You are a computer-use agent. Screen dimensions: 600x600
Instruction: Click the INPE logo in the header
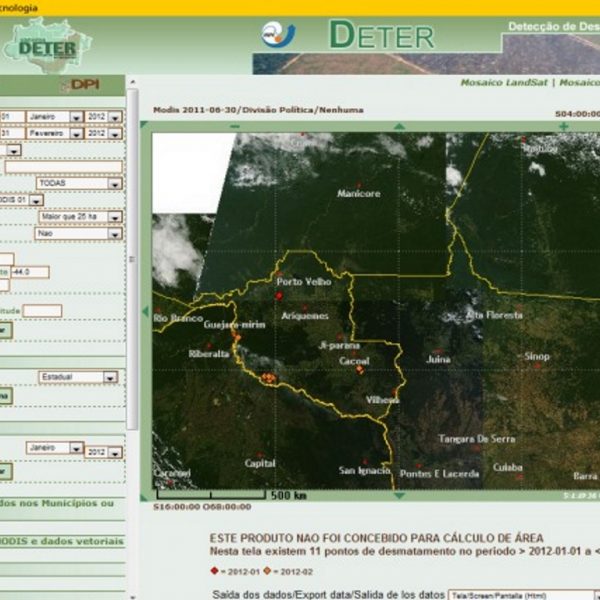click(x=278, y=35)
